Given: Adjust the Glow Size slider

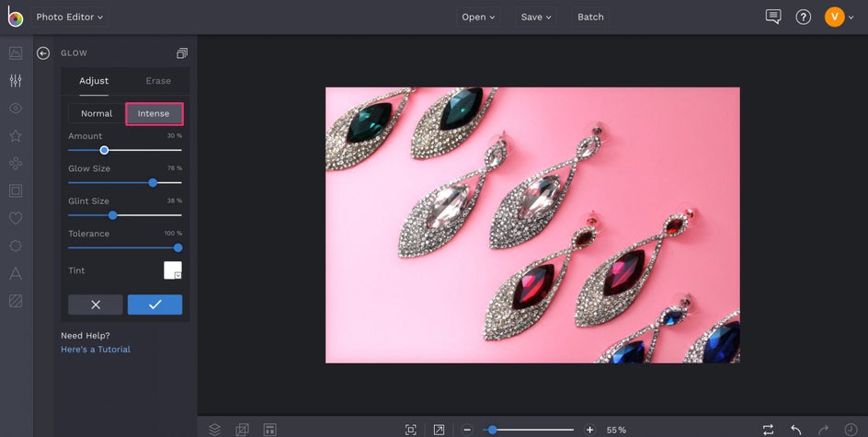Looking at the screenshot, I should click(x=125, y=183).
